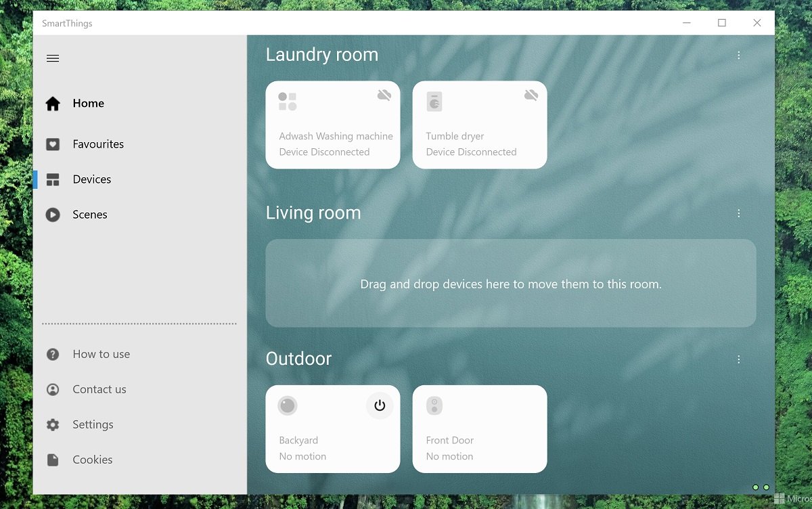
Task: Open Laundry room more options menu
Action: pos(739,56)
